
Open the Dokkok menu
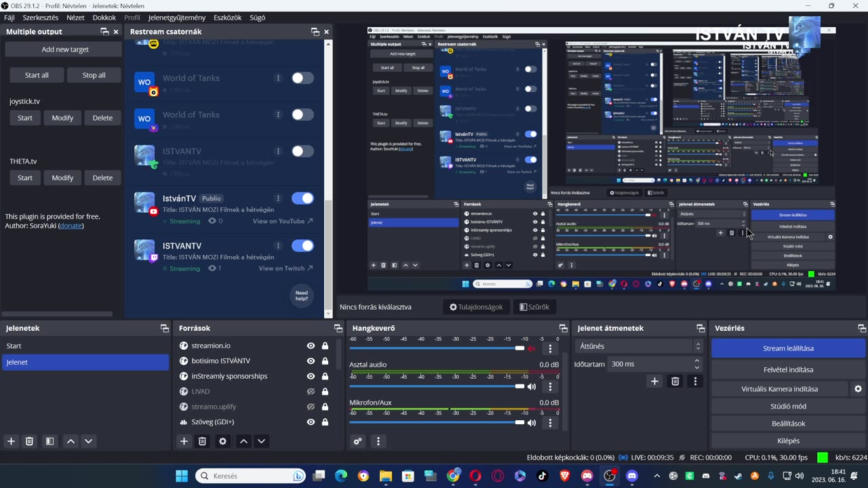(x=104, y=18)
